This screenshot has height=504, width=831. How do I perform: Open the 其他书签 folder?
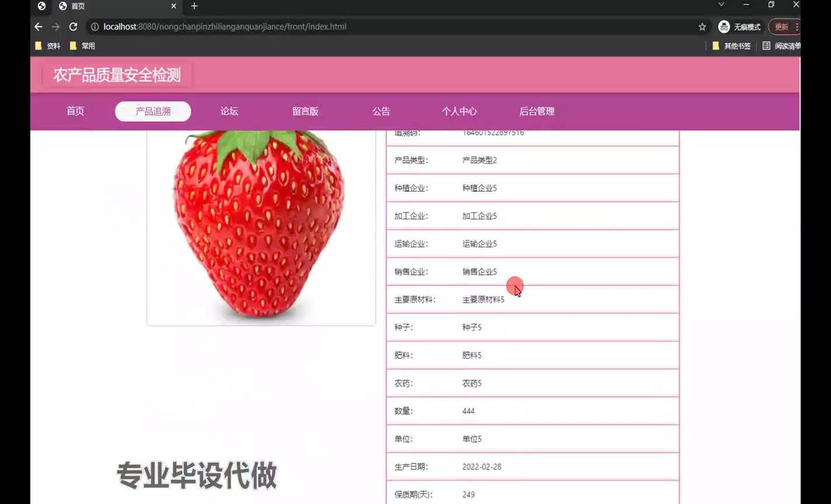click(732, 46)
